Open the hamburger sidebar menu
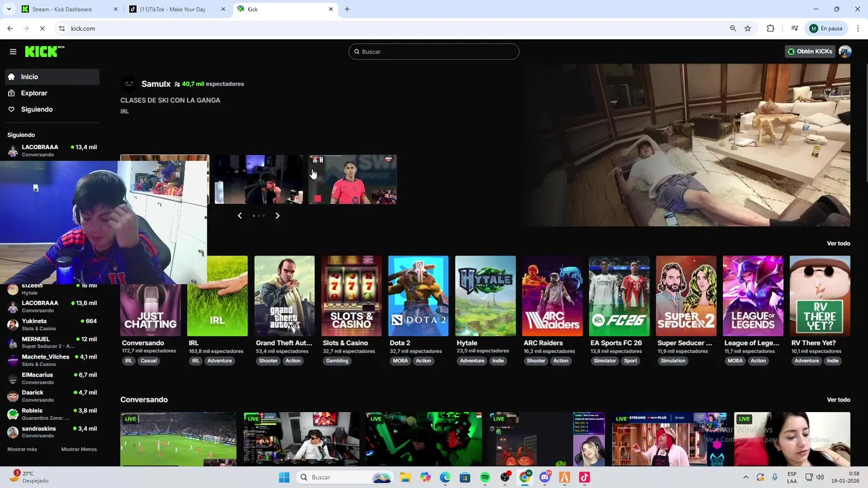This screenshot has height=488, width=868. (13, 52)
